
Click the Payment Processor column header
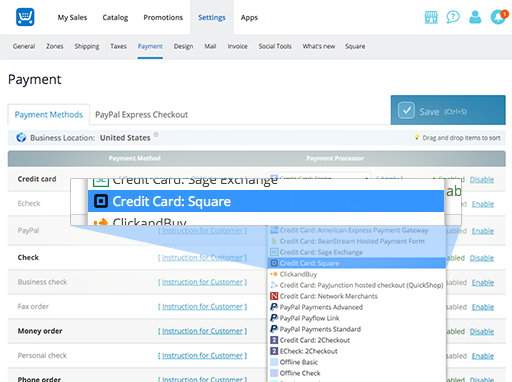(335, 158)
